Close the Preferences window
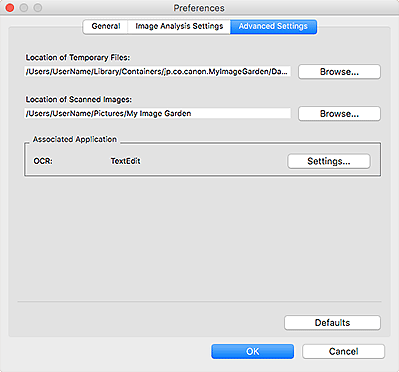The width and height of the screenshot is (399, 372). [10, 7]
